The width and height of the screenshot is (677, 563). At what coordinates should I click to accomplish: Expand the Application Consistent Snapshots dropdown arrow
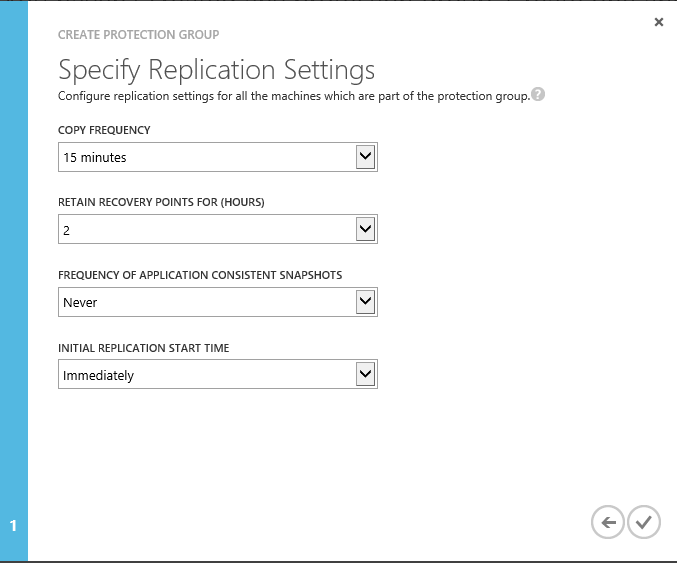(365, 302)
